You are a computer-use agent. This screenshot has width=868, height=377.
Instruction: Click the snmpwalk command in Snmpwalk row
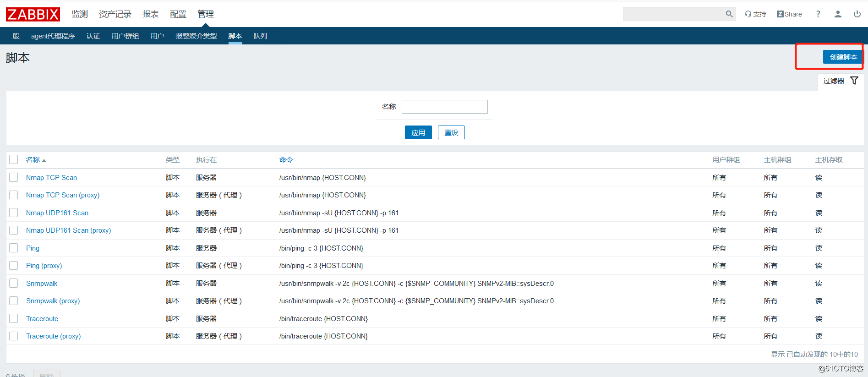pyautogui.click(x=416, y=283)
